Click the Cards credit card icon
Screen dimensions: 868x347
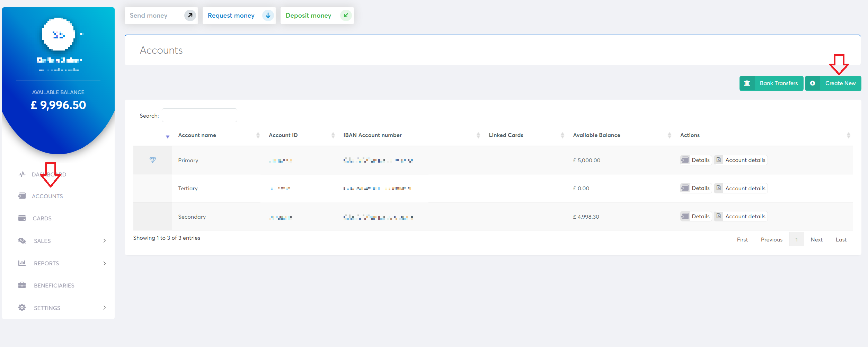tap(22, 218)
